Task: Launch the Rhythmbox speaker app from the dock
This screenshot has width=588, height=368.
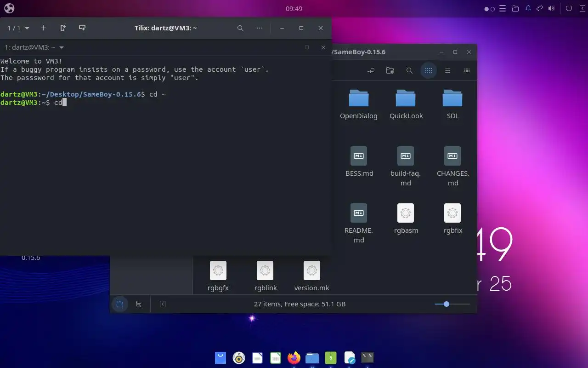Action: point(239,357)
